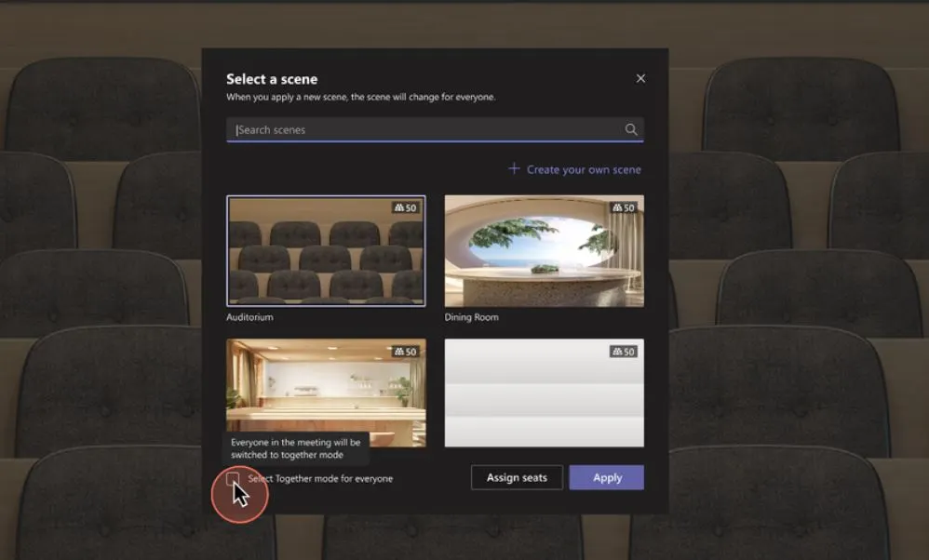The height and width of the screenshot is (560, 929).
Task: Click the 50 seat badge on the white scene
Action: tap(624, 352)
